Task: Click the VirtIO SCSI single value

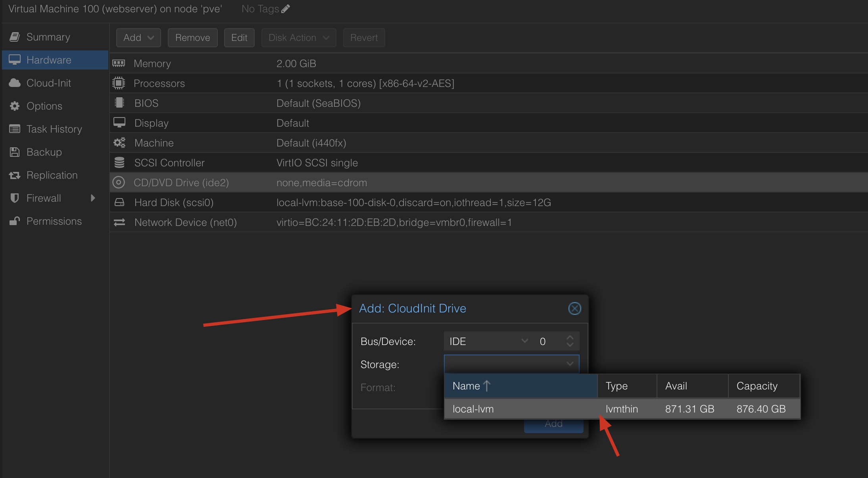Action: pos(317,163)
